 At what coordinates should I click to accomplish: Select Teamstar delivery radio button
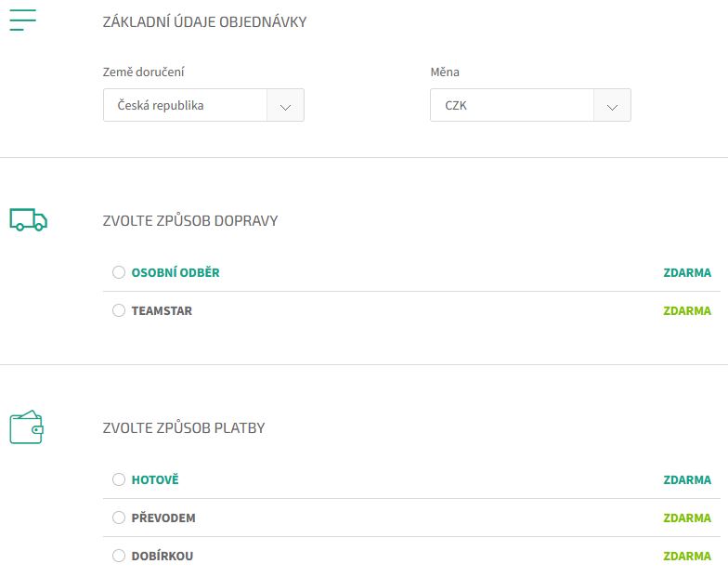tap(119, 310)
